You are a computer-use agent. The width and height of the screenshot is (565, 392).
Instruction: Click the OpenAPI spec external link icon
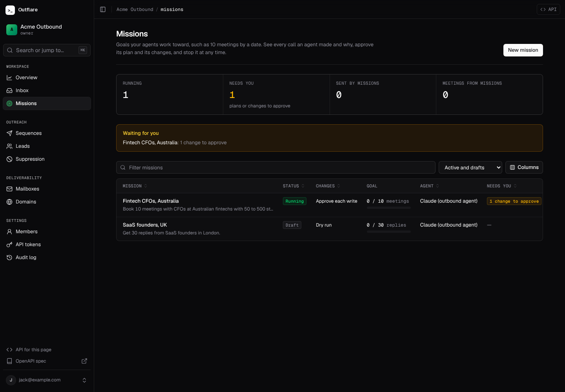click(84, 361)
